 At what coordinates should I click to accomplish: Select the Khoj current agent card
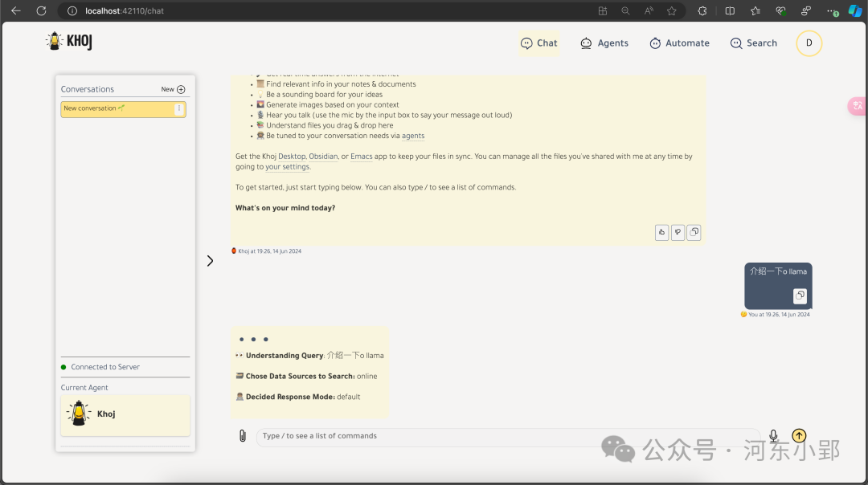pyautogui.click(x=125, y=414)
